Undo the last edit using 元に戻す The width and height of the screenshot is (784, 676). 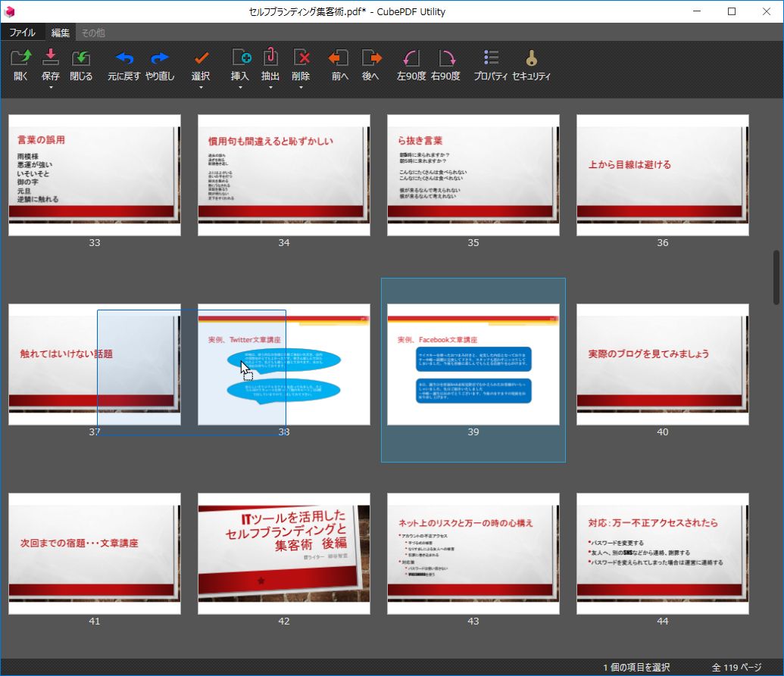tap(124, 64)
